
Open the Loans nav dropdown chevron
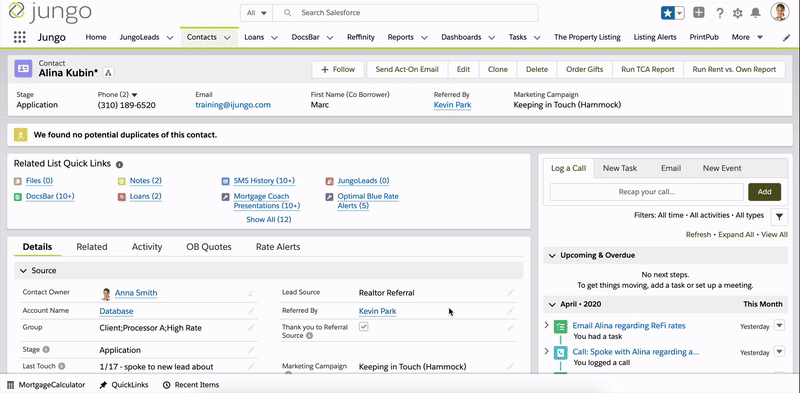pyautogui.click(x=274, y=38)
